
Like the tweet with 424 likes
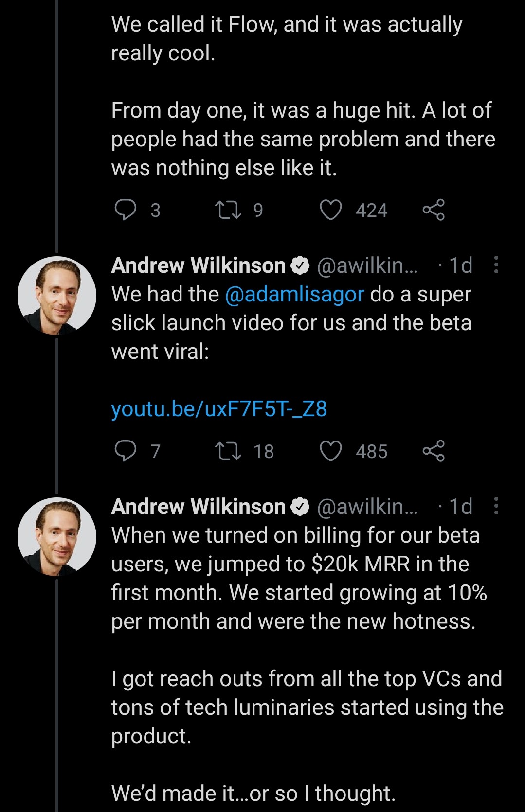click(330, 210)
